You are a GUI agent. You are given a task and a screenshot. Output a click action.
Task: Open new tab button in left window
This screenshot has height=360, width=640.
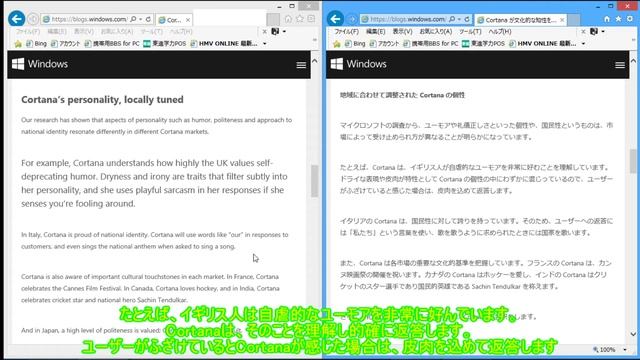pos(273,19)
